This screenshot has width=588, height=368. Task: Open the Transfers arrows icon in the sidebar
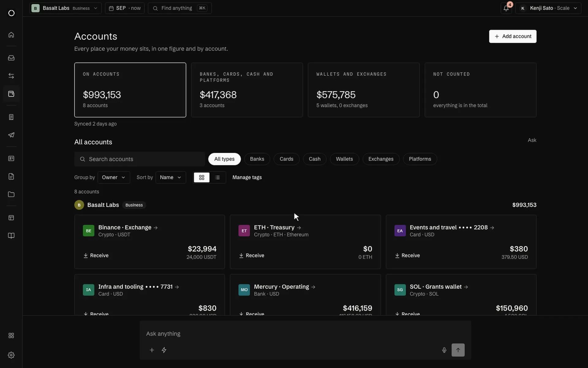(11, 76)
